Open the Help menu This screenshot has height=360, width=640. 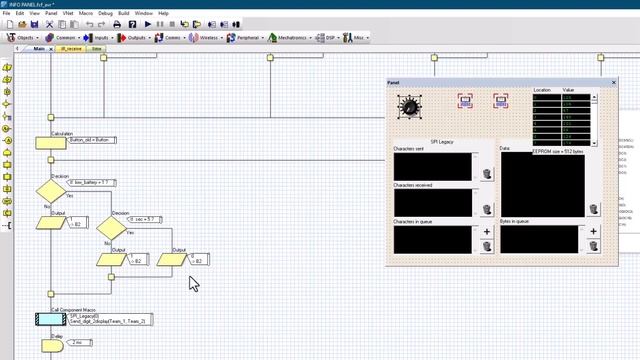click(x=163, y=13)
